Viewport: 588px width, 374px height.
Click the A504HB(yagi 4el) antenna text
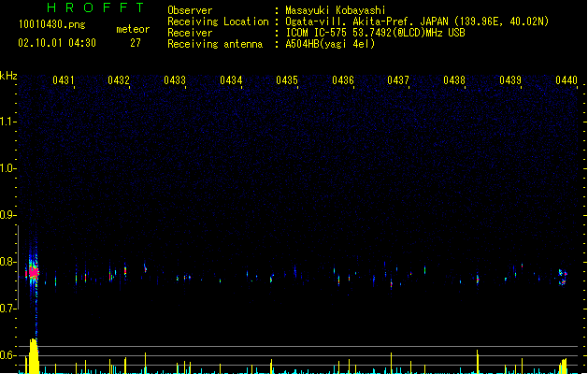(330, 44)
